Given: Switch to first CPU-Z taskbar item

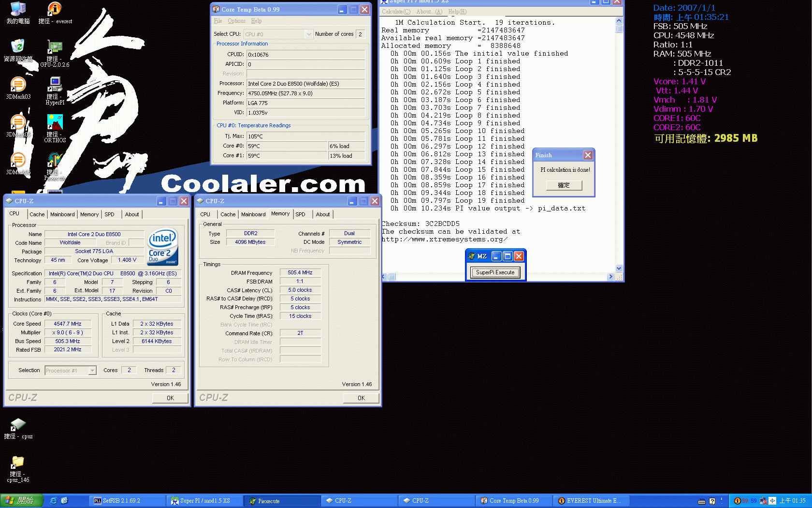Looking at the screenshot, I should coord(359,501).
